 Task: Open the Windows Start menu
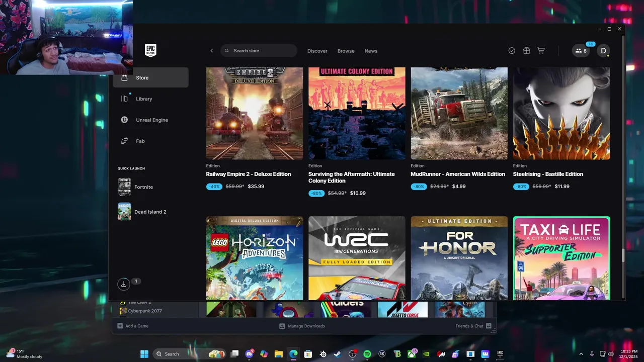tap(144, 354)
